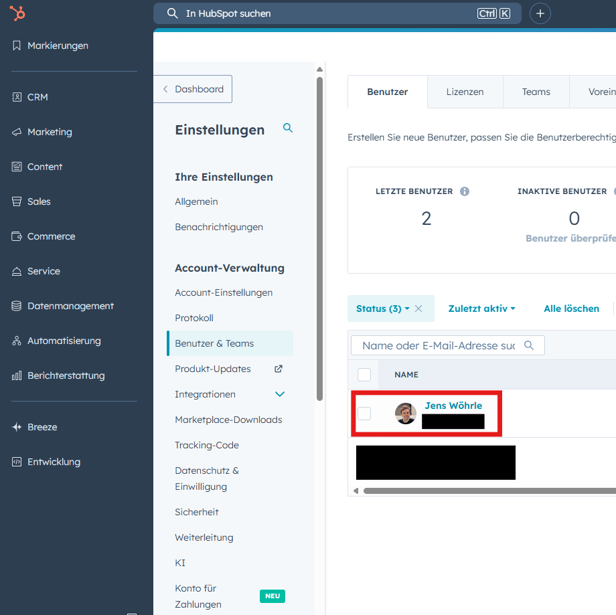Viewport: 616px width, 615px height.
Task: Click the Name oder E-Mail-Adresse search field
Action: (x=438, y=345)
